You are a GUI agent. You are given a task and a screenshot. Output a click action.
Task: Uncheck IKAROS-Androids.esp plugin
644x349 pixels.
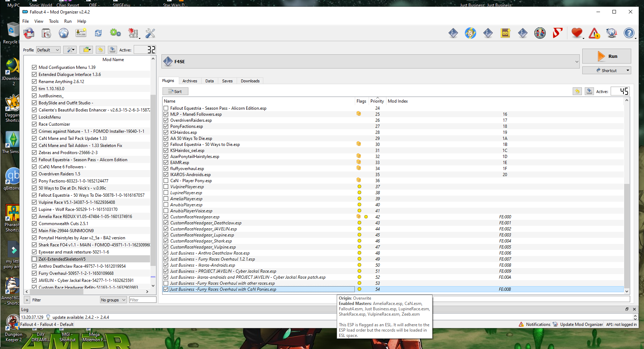pos(166,175)
